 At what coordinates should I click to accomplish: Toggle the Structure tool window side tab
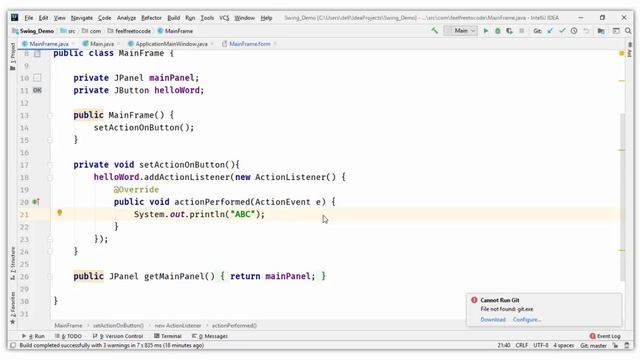13,263
